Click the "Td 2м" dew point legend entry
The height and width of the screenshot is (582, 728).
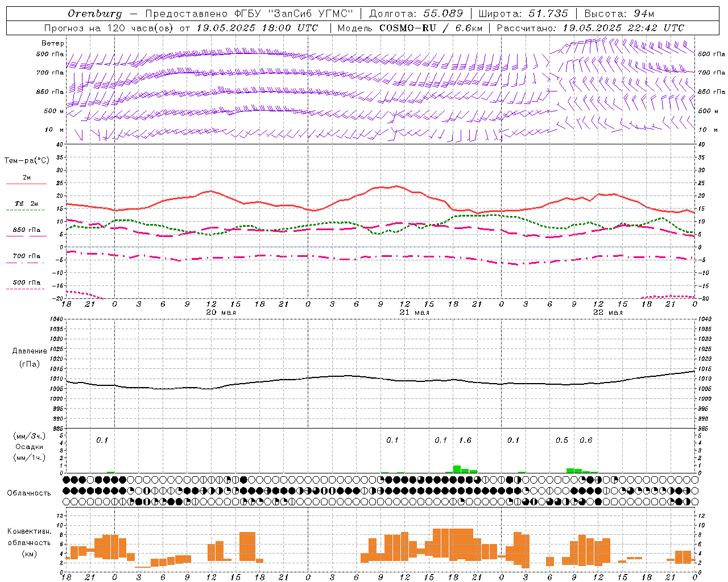(27, 203)
